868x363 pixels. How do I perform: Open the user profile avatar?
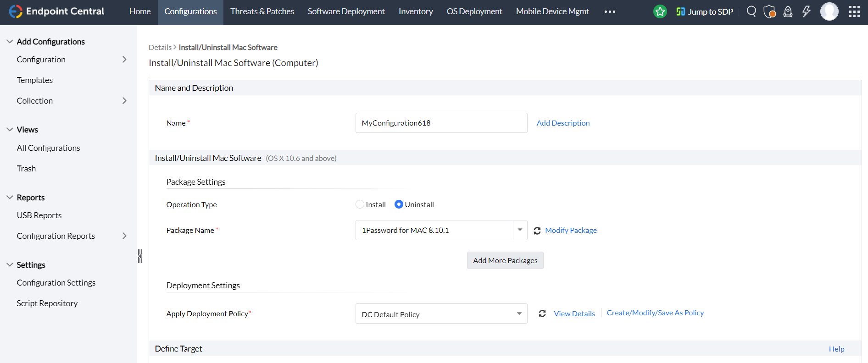tap(829, 11)
